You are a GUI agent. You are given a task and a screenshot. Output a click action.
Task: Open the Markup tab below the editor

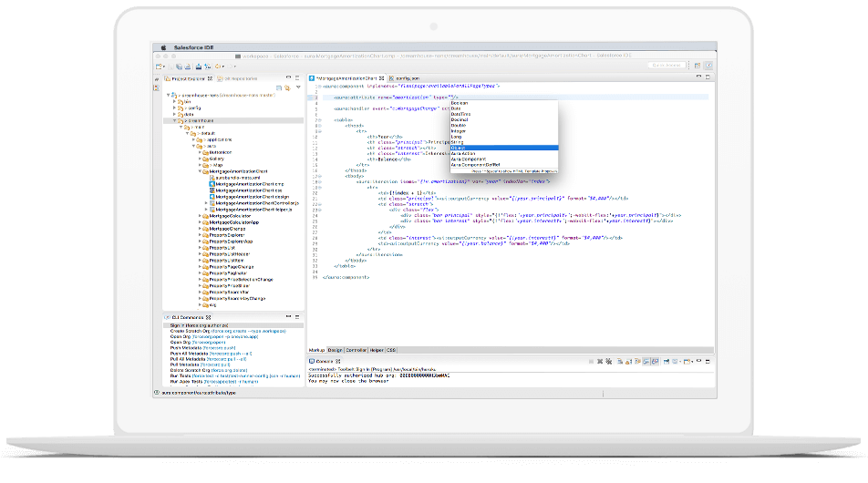[x=316, y=350]
